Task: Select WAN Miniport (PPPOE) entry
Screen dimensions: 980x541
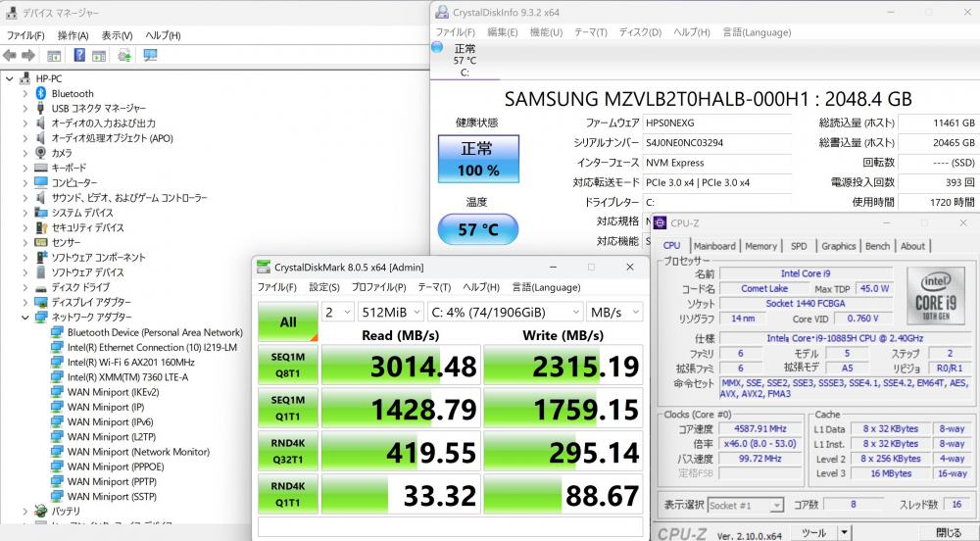Action: tap(116, 467)
